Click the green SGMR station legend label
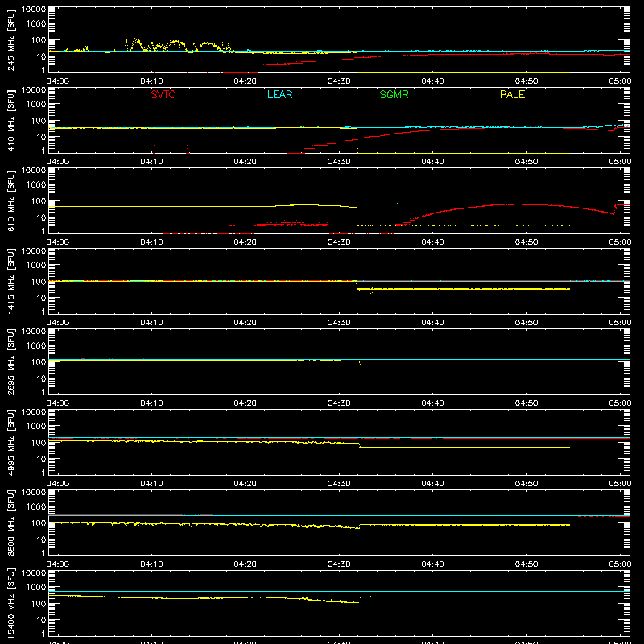 394,94
